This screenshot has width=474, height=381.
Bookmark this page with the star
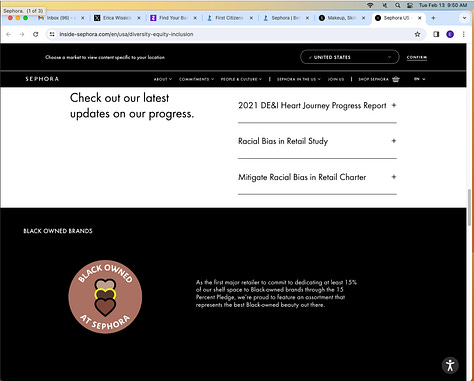coord(417,34)
